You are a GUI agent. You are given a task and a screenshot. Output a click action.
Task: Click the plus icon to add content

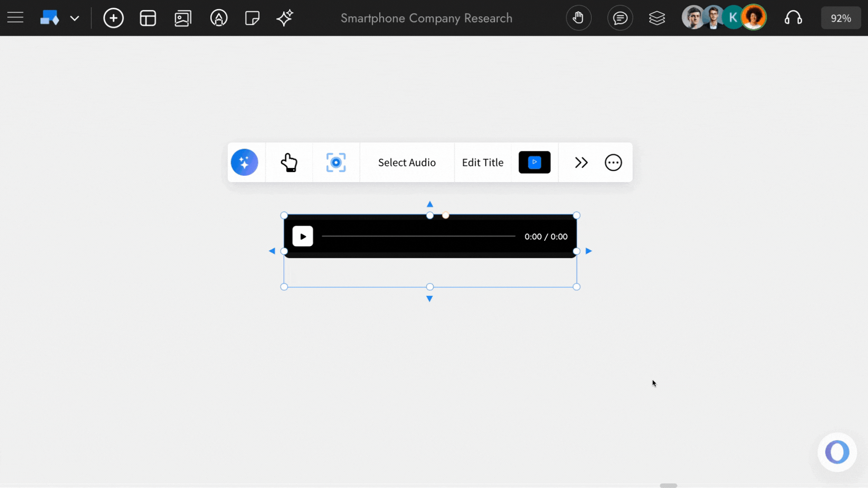(x=113, y=18)
